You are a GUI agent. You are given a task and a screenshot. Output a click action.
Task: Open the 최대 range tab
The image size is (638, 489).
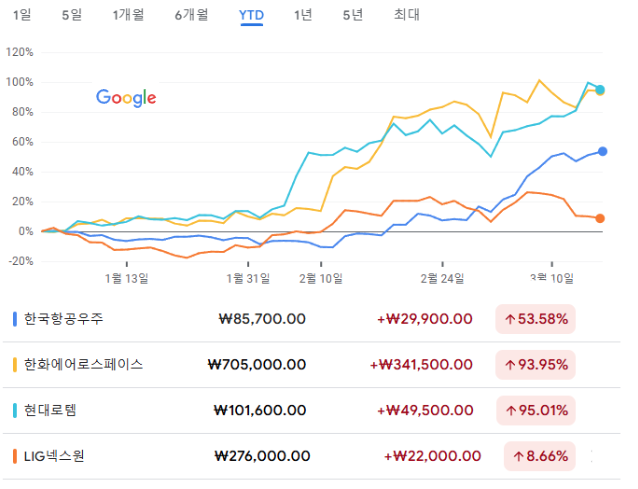tap(406, 15)
